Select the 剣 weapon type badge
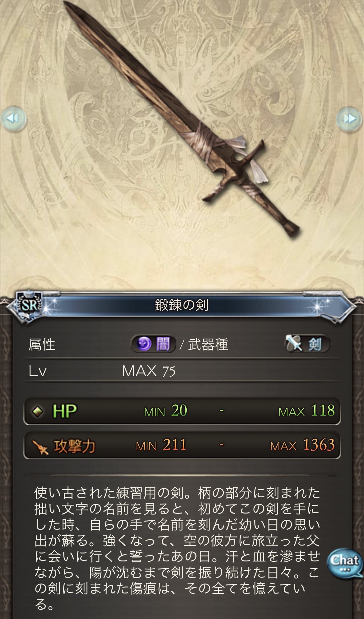The height and width of the screenshot is (619, 364). 307,344
